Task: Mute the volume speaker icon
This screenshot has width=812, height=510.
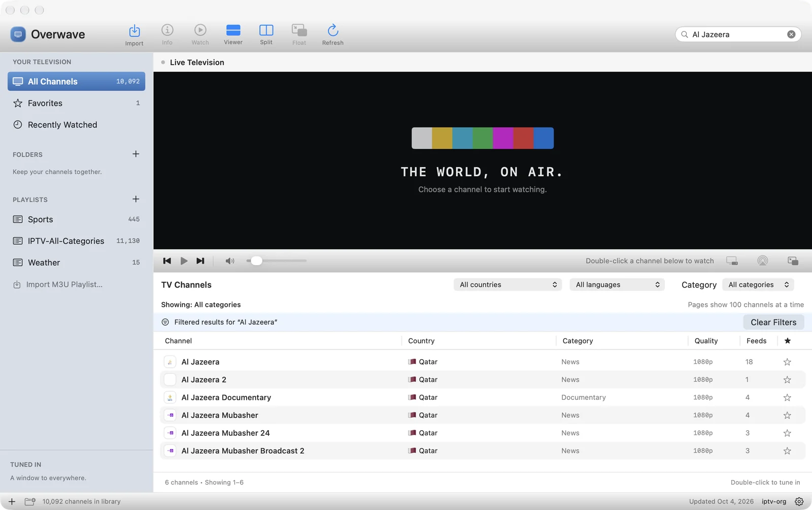Action: [230, 261]
